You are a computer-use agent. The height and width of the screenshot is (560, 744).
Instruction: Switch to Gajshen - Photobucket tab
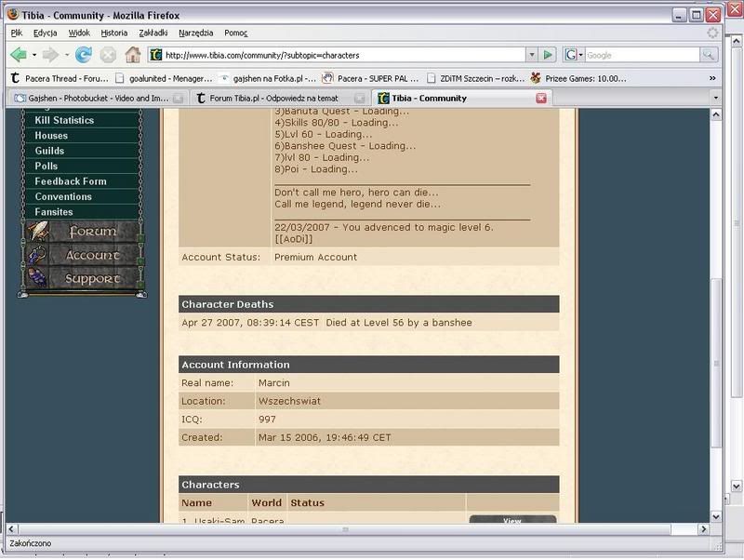[99, 99]
